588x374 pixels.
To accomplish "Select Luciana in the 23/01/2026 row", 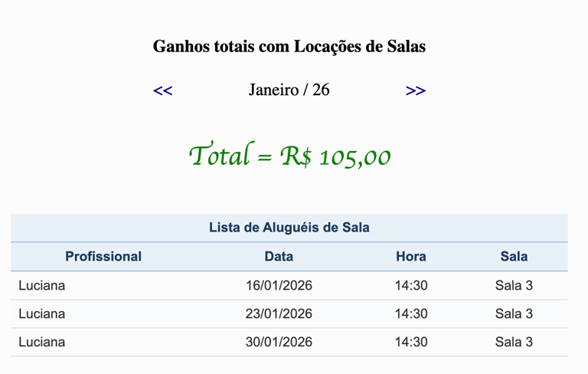I will [x=42, y=313].
